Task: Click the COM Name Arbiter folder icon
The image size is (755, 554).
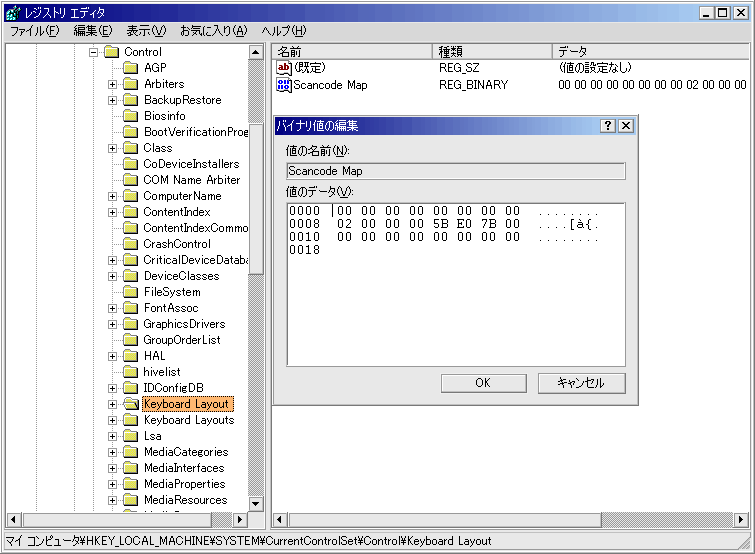Action: [130, 180]
